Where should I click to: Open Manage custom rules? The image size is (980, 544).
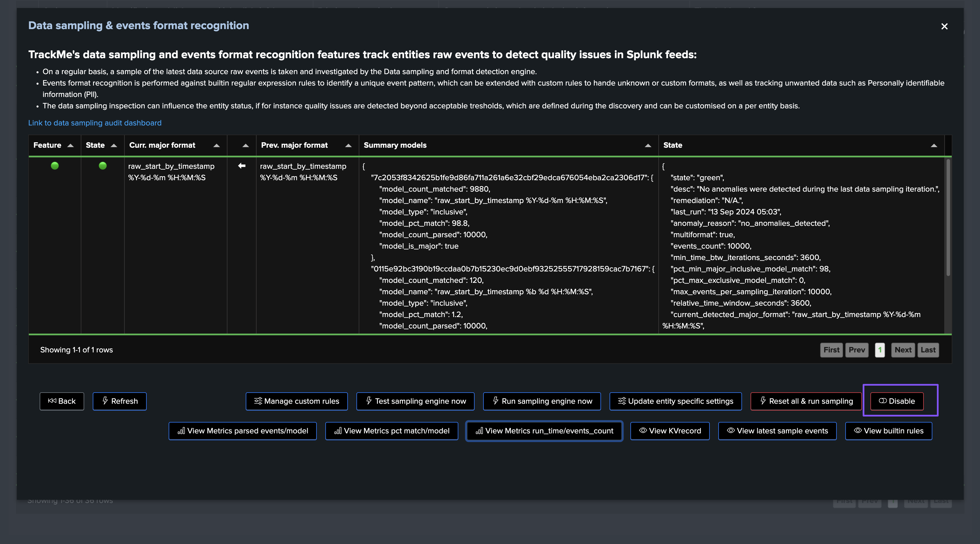coord(296,401)
